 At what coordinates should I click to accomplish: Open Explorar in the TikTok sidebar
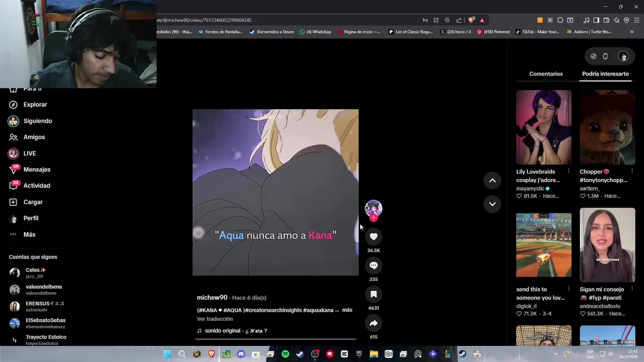pos(28,105)
